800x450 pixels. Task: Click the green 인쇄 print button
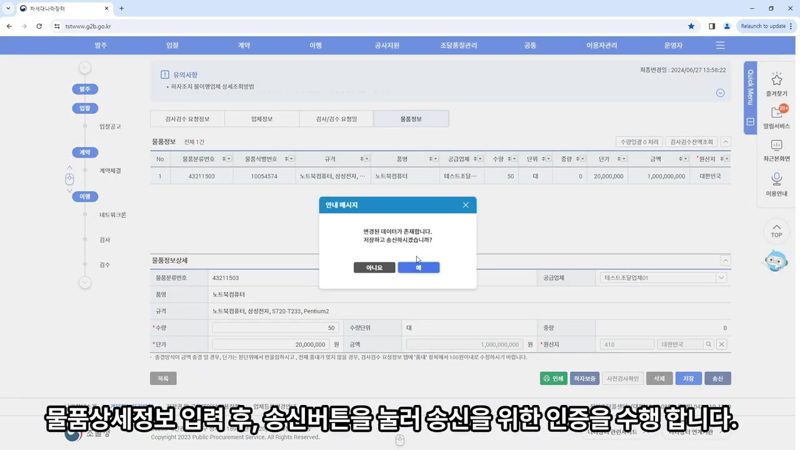[x=554, y=379]
